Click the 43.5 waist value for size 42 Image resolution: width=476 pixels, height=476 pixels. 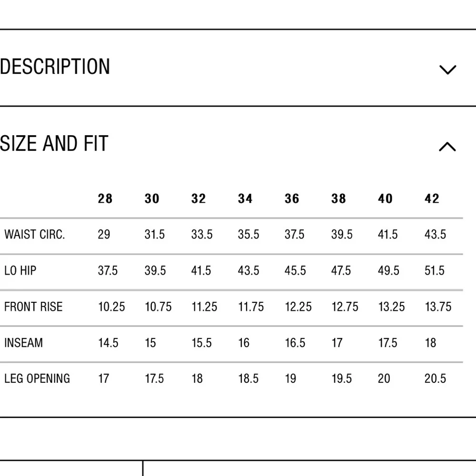pyautogui.click(x=436, y=234)
